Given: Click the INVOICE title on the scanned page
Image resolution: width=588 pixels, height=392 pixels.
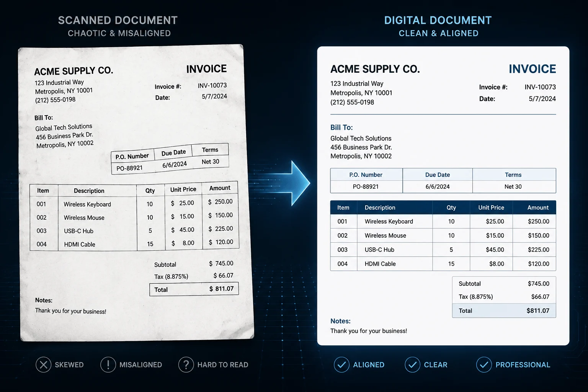Looking at the screenshot, I should point(206,69).
